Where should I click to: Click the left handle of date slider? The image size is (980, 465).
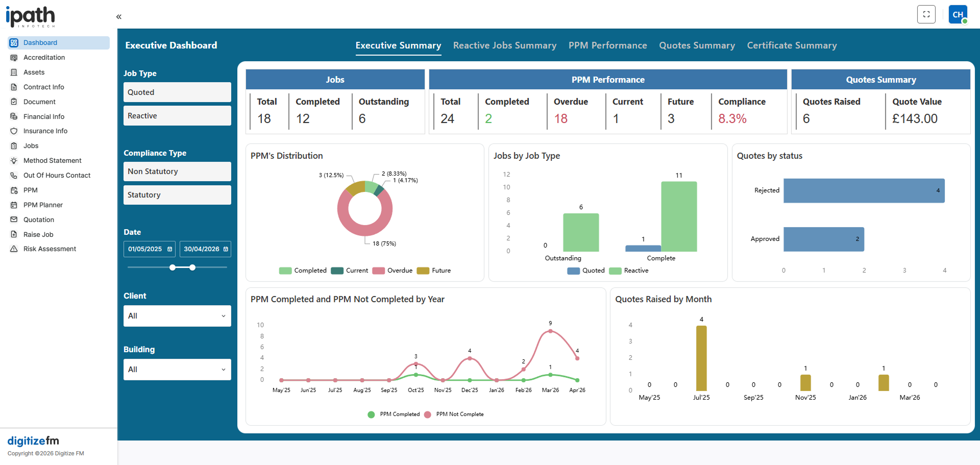(173, 267)
